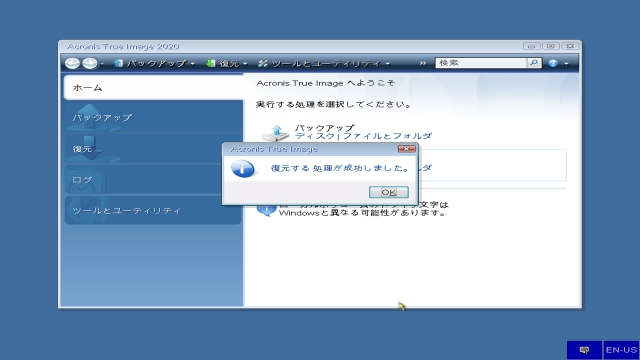The height and width of the screenshot is (360, 640).
Task: Click the text 復元する処理が成功しました。
Action: 340,168
